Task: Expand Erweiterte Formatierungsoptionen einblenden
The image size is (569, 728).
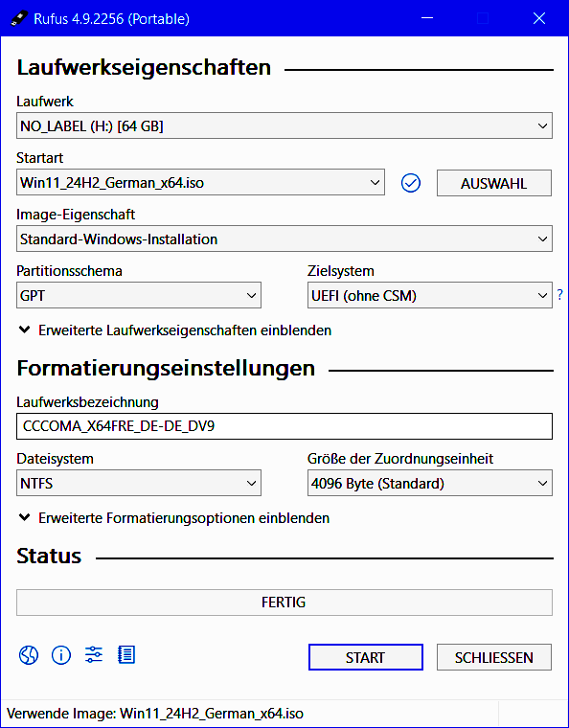Action: pos(173,518)
